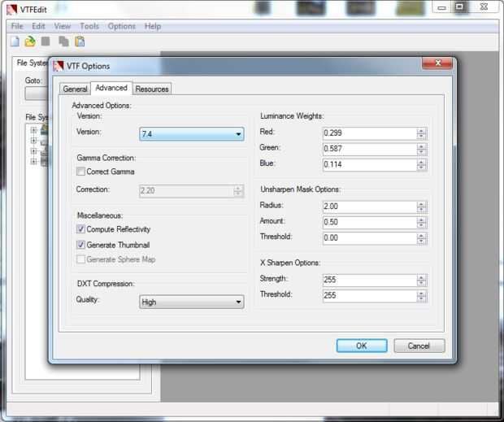Viewport: 504px width, 422px height.
Task: Click the Open file toolbar icon
Action: click(x=30, y=41)
